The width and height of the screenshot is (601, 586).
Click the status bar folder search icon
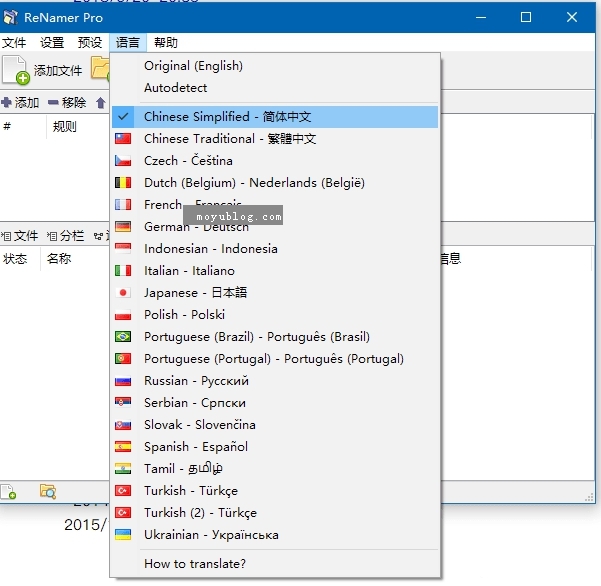[x=48, y=492]
